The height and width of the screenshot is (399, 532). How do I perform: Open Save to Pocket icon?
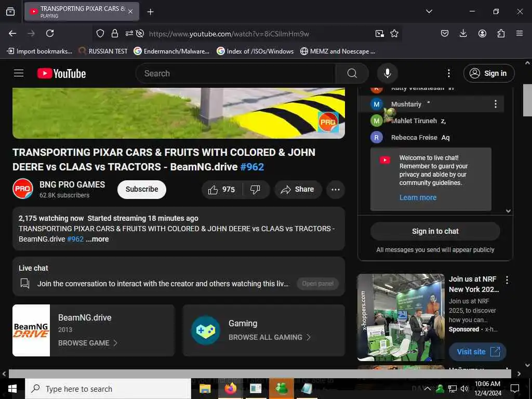click(445, 33)
